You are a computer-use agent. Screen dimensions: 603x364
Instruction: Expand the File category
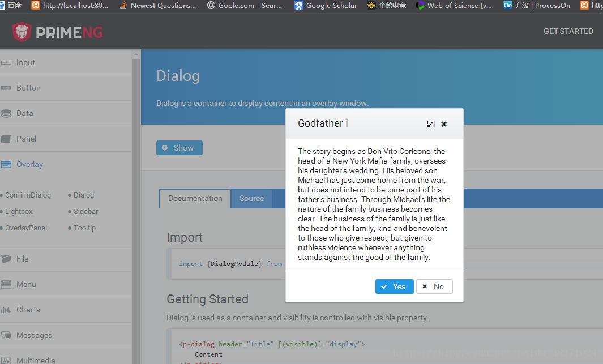66,259
